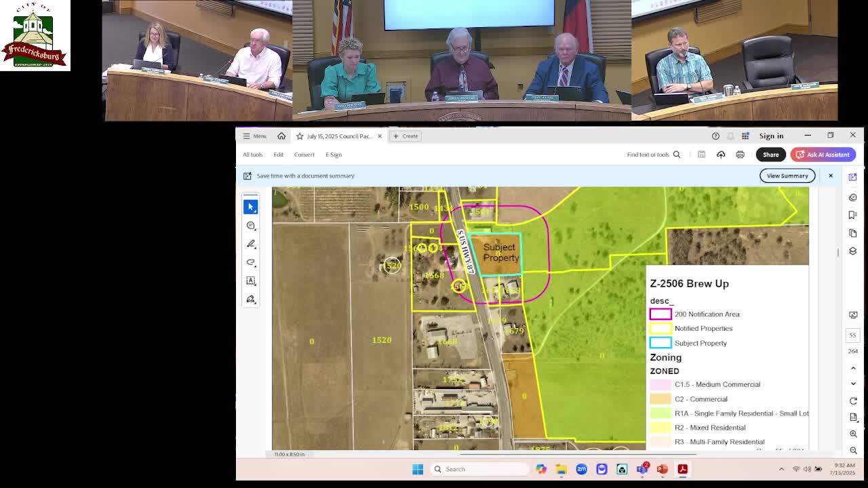868x488 pixels.
Task: Switch to the July 15, 2025 Council Packet tab
Action: 338,136
